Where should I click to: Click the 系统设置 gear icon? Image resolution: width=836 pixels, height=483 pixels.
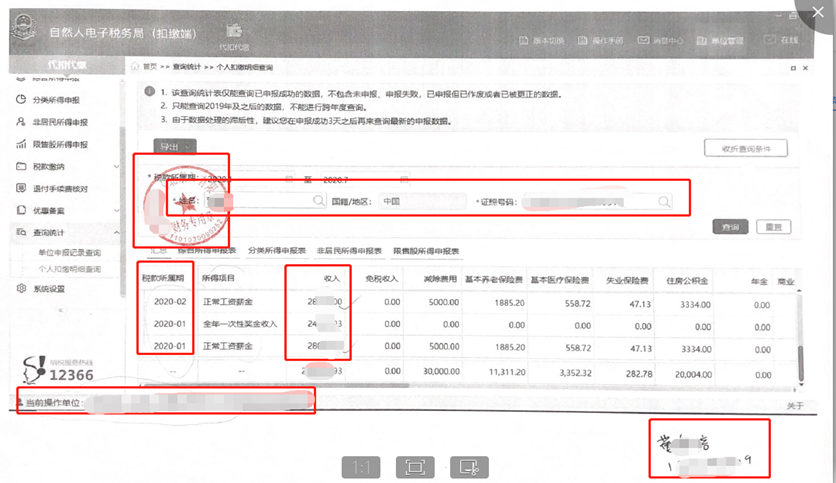[x=22, y=289]
